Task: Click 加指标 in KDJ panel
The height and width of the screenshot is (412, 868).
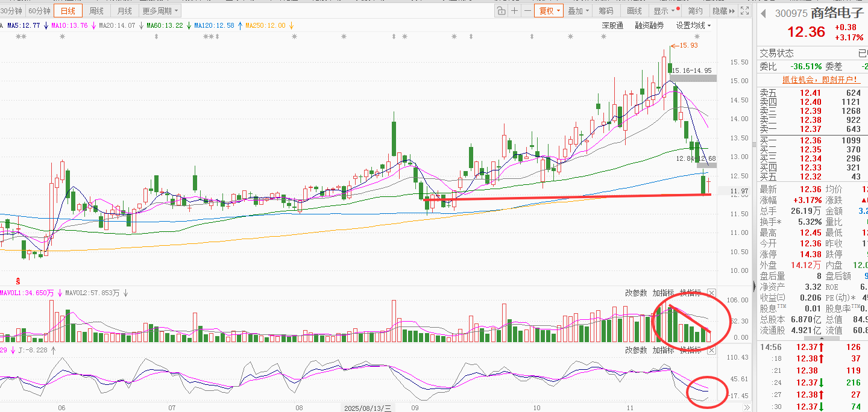Action: [x=663, y=350]
